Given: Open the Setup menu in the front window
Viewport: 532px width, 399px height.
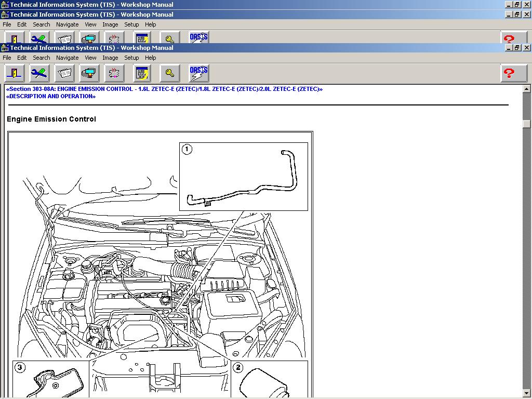Looking at the screenshot, I should [131, 58].
